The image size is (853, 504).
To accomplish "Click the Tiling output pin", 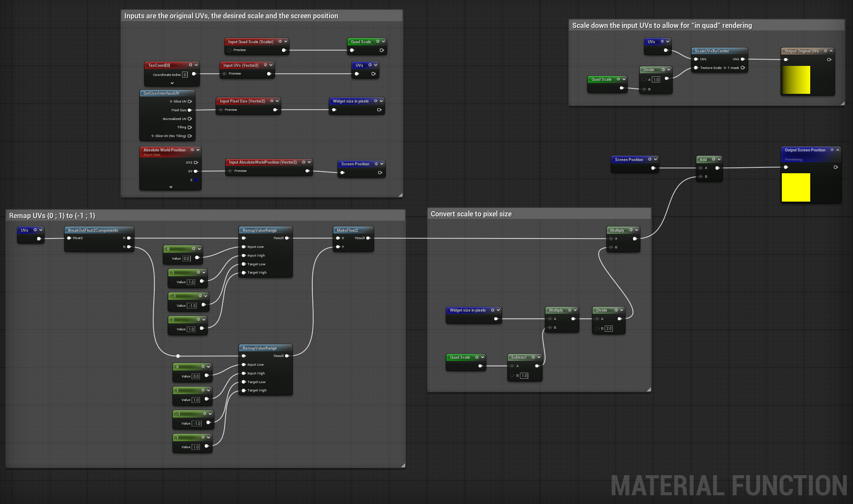I will click(189, 127).
